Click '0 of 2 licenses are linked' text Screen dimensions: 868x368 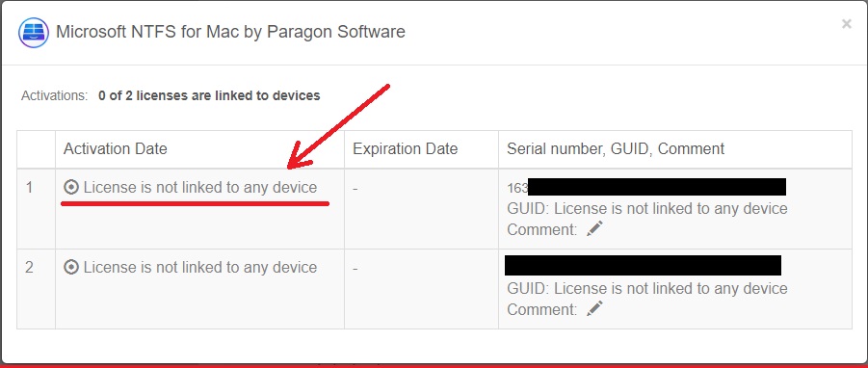(x=209, y=95)
